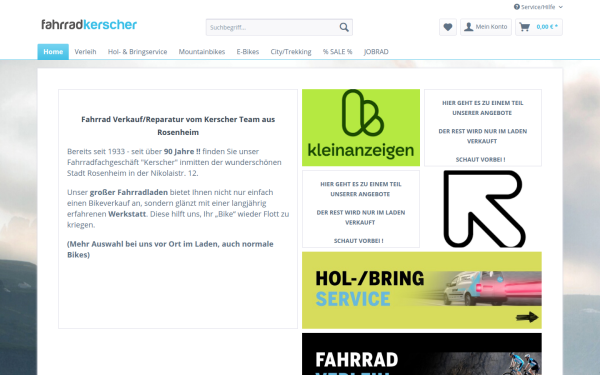Image resolution: width=600 pixels, height=375 pixels.
Task: Open the JOBRAD menu item
Action: pos(376,52)
